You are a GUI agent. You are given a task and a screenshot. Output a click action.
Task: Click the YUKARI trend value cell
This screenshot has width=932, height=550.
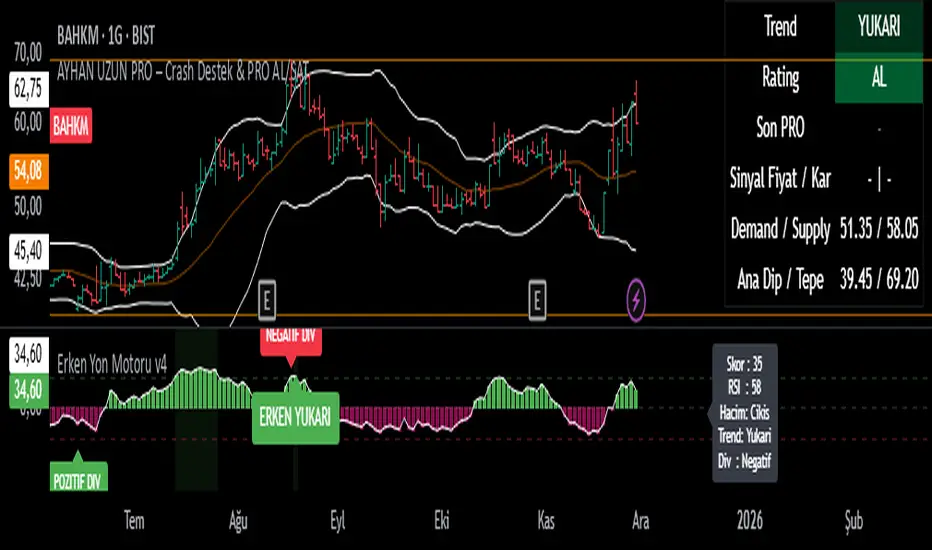[879, 27]
